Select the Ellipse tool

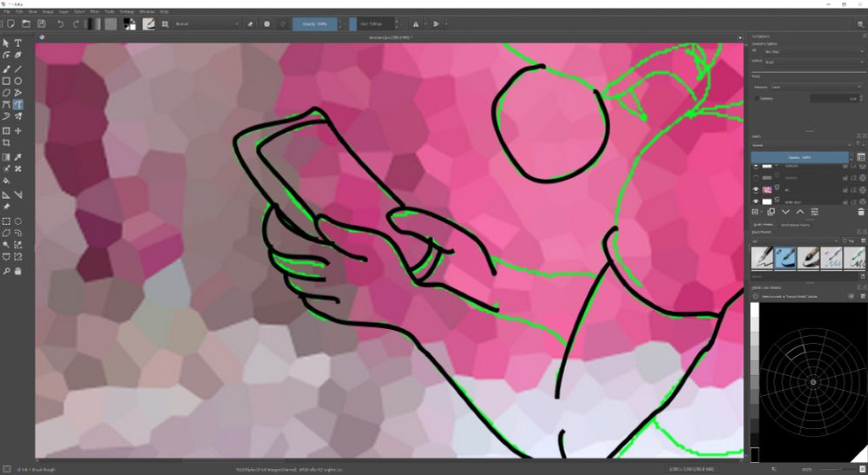[17, 81]
